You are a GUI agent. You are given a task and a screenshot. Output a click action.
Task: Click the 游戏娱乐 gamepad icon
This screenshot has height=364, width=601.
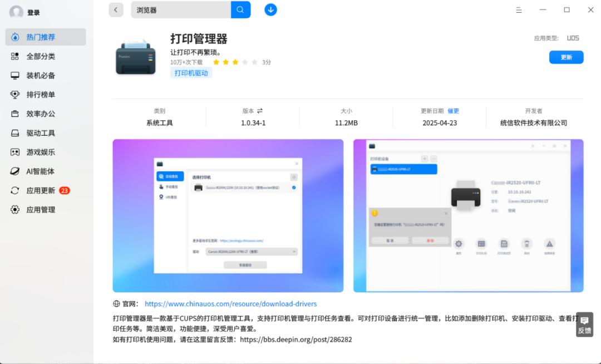tap(15, 152)
